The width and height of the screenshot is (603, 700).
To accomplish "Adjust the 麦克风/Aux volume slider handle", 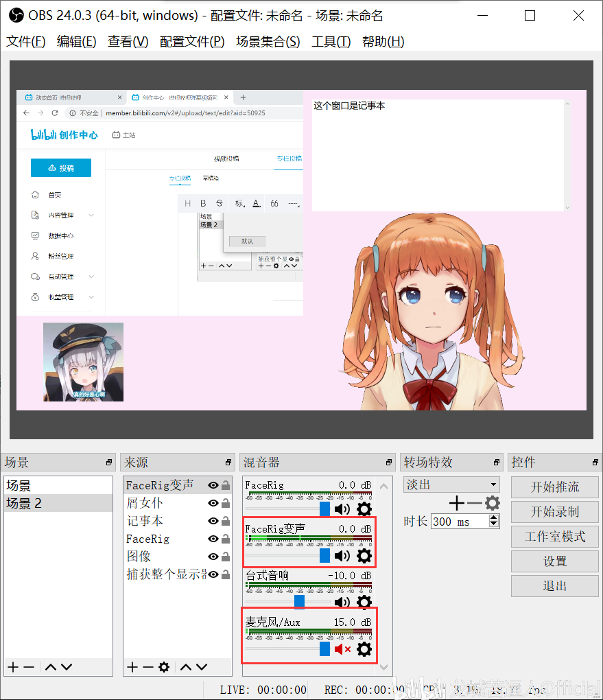I will tap(325, 649).
